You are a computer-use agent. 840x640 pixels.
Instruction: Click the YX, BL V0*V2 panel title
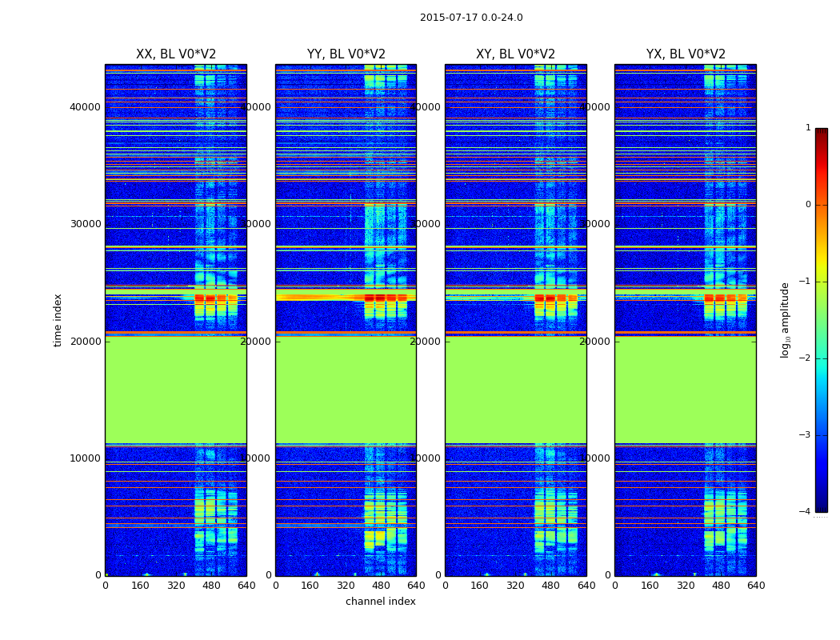(686, 54)
